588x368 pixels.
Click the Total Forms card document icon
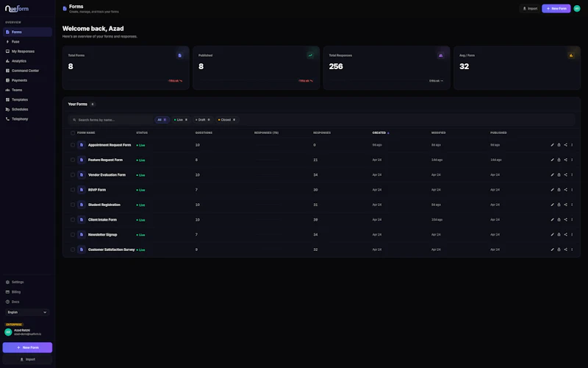pyautogui.click(x=180, y=56)
